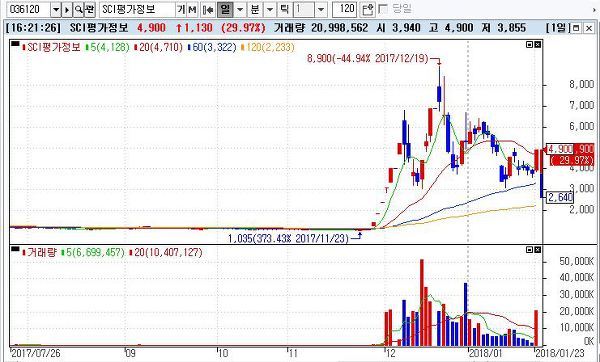This screenshot has height=362, width=600.
Task: Click the black handle of volume pane legend
Action: click(x=15, y=249)
